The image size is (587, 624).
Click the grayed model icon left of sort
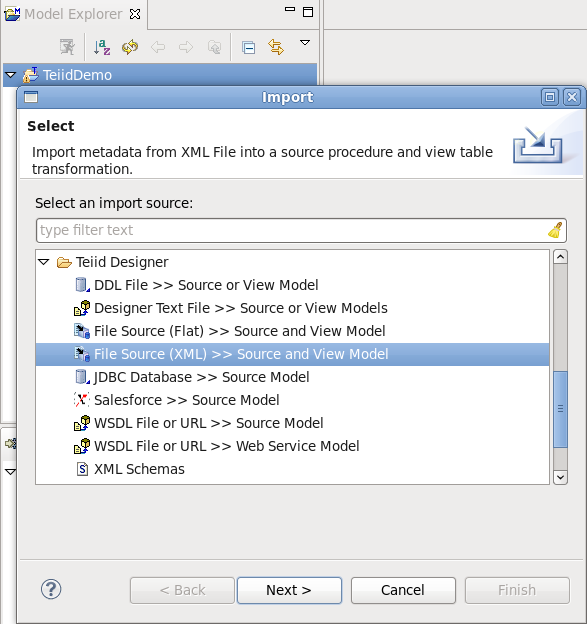67,47
